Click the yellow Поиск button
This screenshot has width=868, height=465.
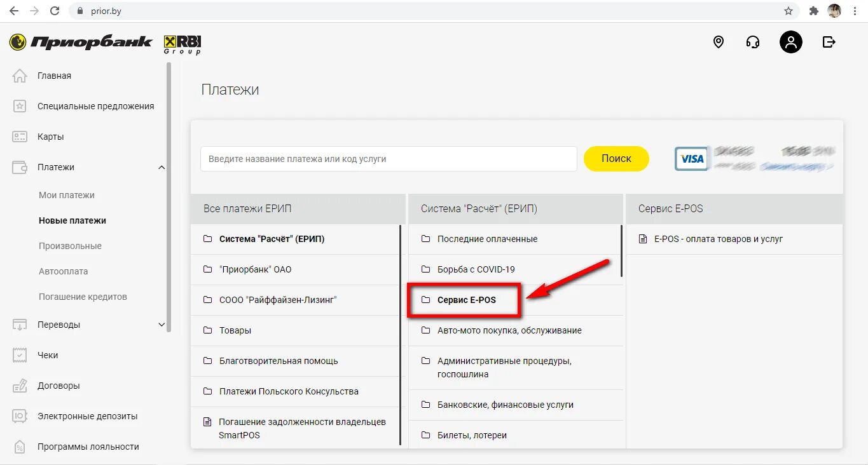[x=616, y=159]
